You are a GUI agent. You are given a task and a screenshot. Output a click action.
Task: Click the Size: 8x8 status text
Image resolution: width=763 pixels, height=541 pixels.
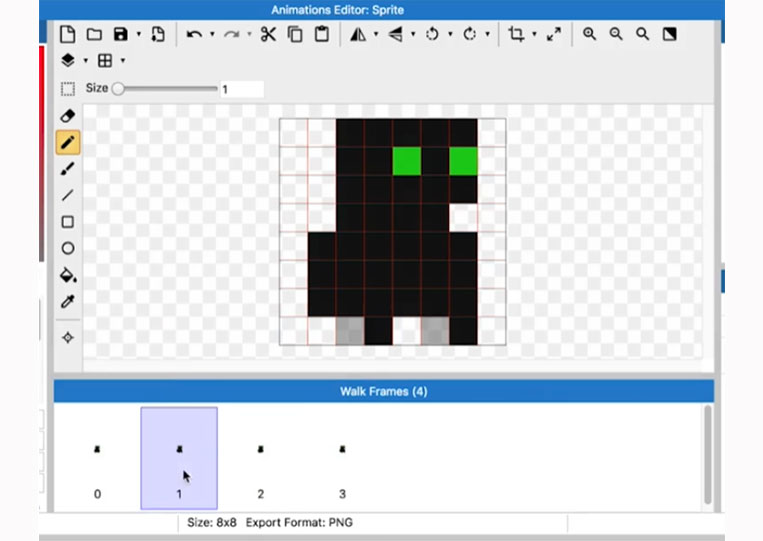(x=212, y=523)
